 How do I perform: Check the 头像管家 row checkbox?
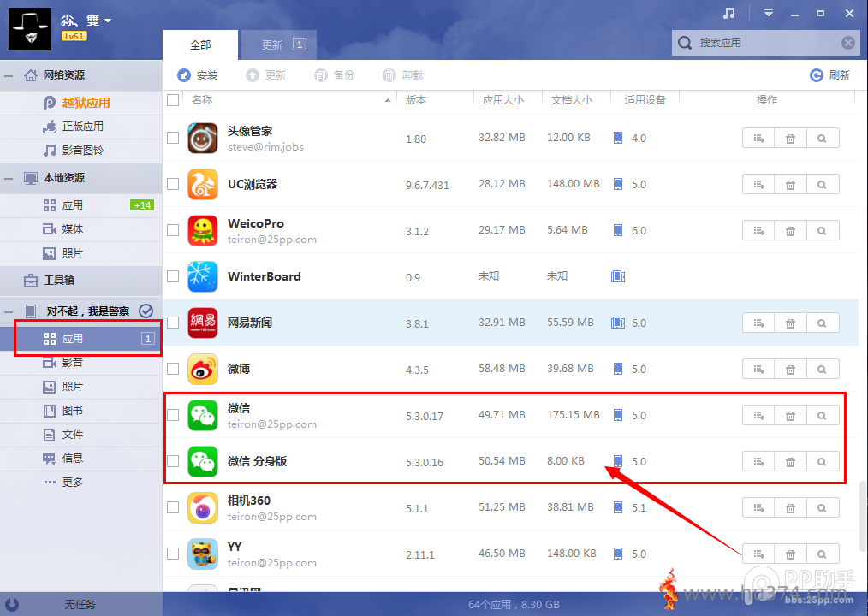coord(173,138)
